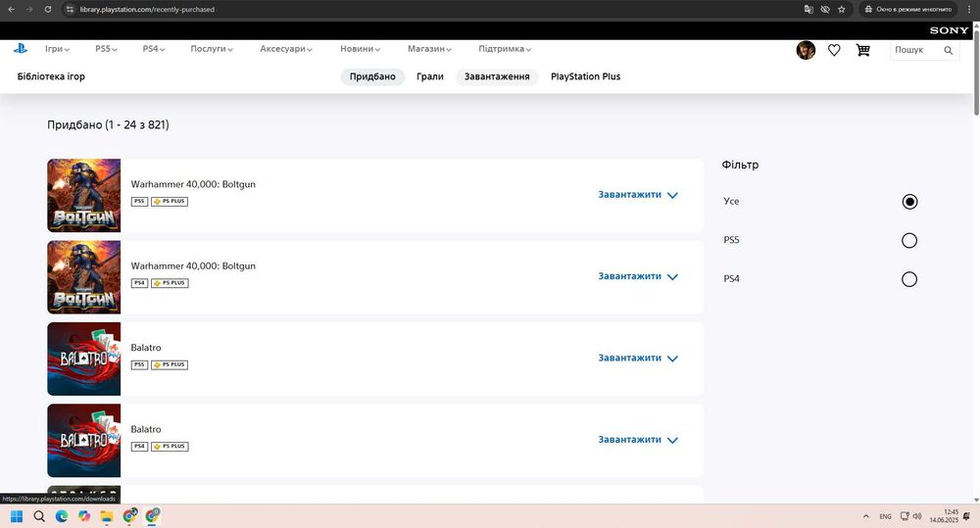Reload the page with refresh icon
980x528 pixels.
pyautogui.click(x=47, y=10)
